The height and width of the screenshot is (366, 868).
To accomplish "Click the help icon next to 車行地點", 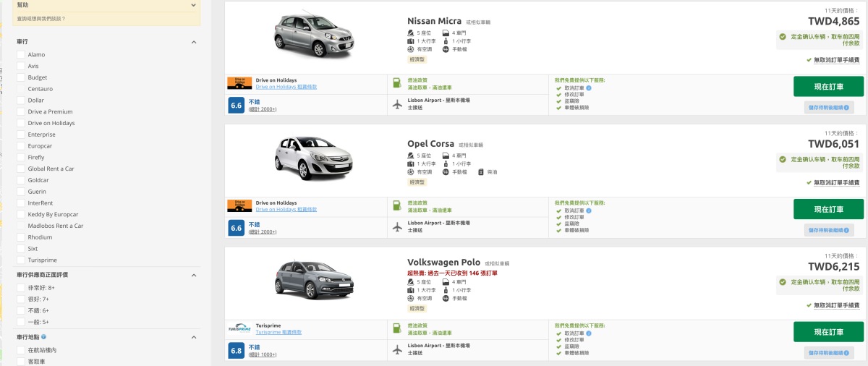I will [44, 337].
